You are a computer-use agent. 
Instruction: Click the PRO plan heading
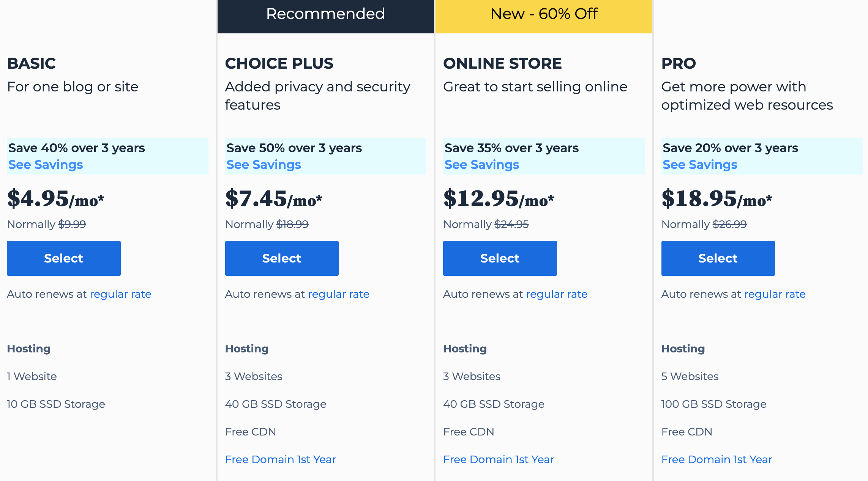pos(679,63)
